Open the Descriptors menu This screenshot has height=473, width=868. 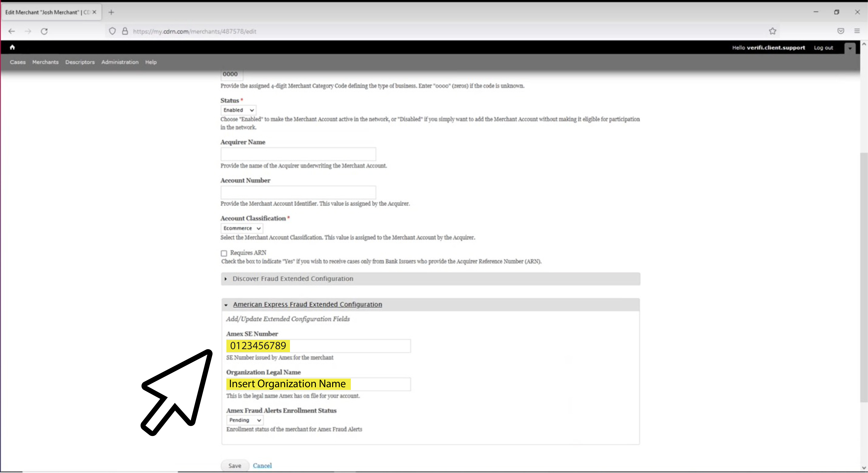(x=80, y=62)
